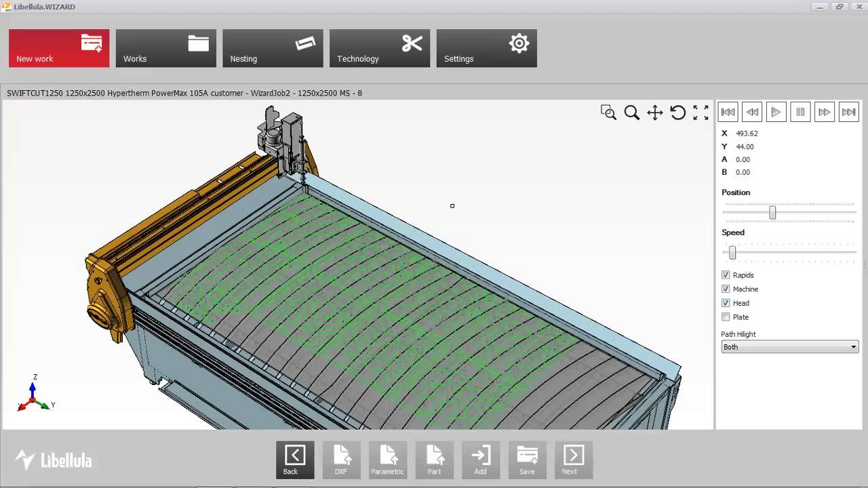This screenshot has width=868, height=488.
Task: Click the Speed slider handle
Action: coord(732,253)
